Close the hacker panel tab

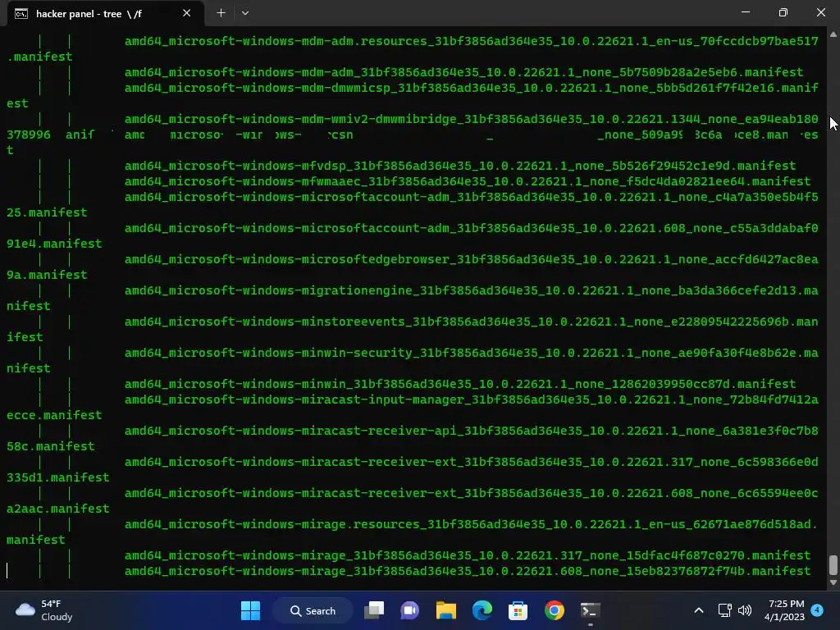click(186, 13)
